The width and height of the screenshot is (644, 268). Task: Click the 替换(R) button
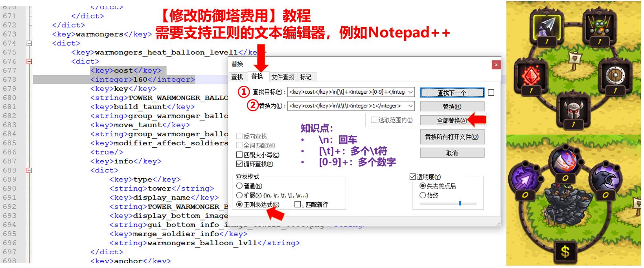[x=452, y=106]
